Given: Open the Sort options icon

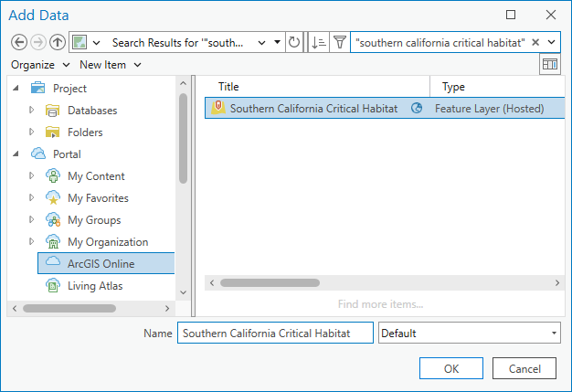Looking at the screenshot, I should click(319, 43).
